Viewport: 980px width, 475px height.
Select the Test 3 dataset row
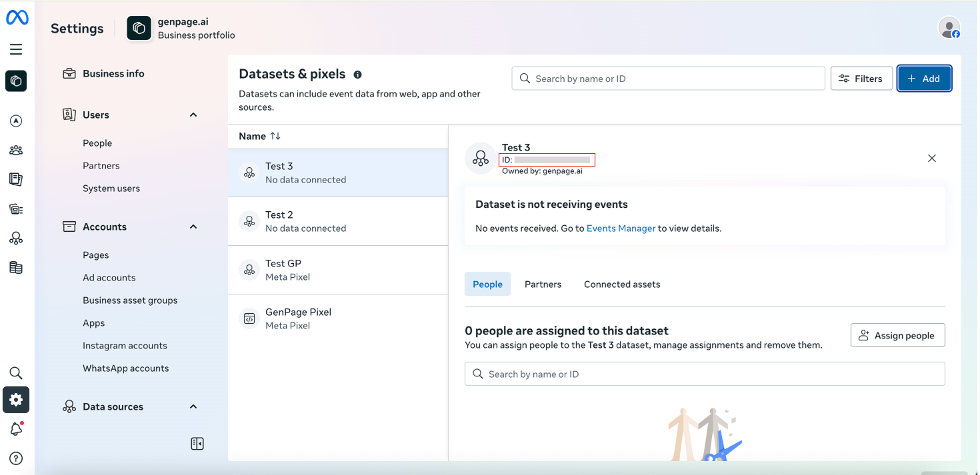(x=338, y=173)
